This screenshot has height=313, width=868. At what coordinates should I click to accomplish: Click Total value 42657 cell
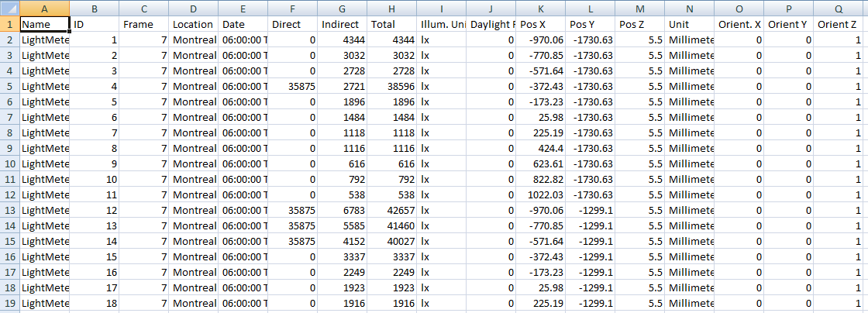click(x=391, y=210)
